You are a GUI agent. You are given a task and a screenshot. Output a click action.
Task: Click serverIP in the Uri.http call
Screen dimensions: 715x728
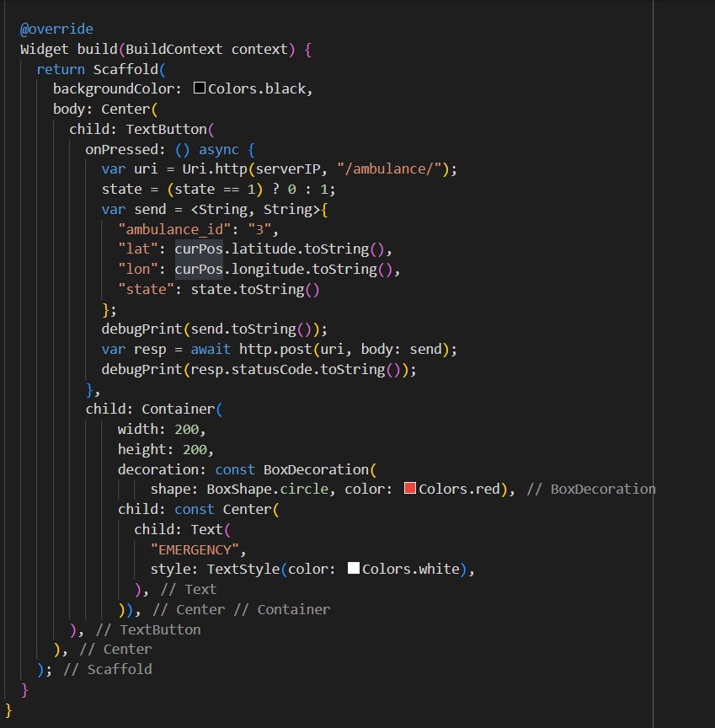(x=288, y=169)
